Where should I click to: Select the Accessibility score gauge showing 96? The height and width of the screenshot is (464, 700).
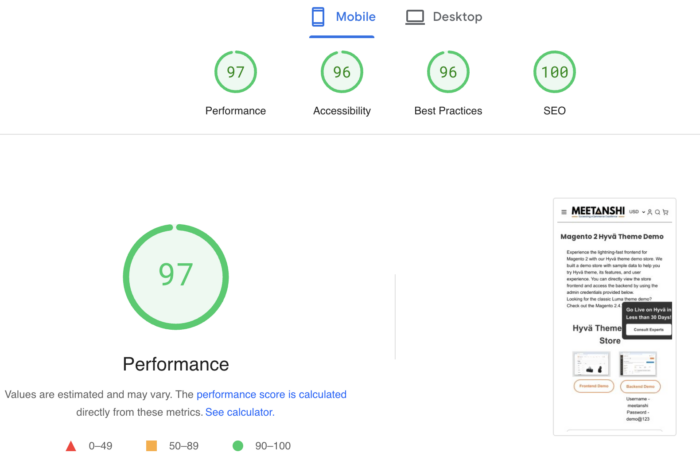click(x=342, y=72)
